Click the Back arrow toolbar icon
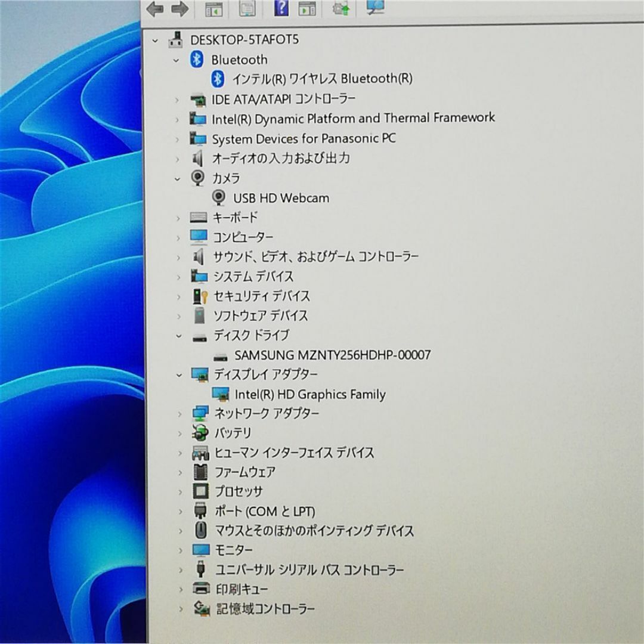644x644 pixels. click(x=155, y=8)
